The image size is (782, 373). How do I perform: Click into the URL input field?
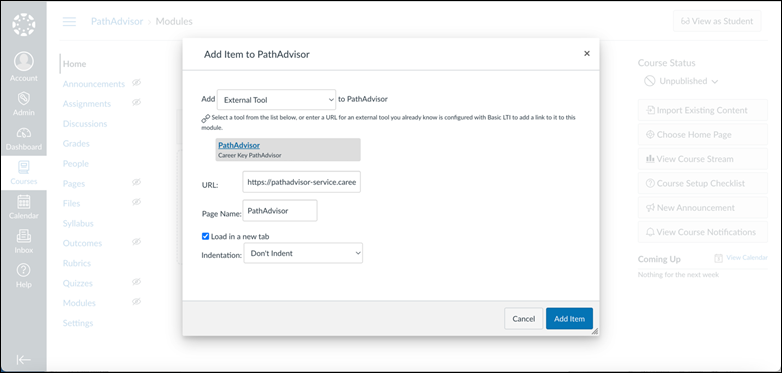pyautogui.click(x=302, y=183)
